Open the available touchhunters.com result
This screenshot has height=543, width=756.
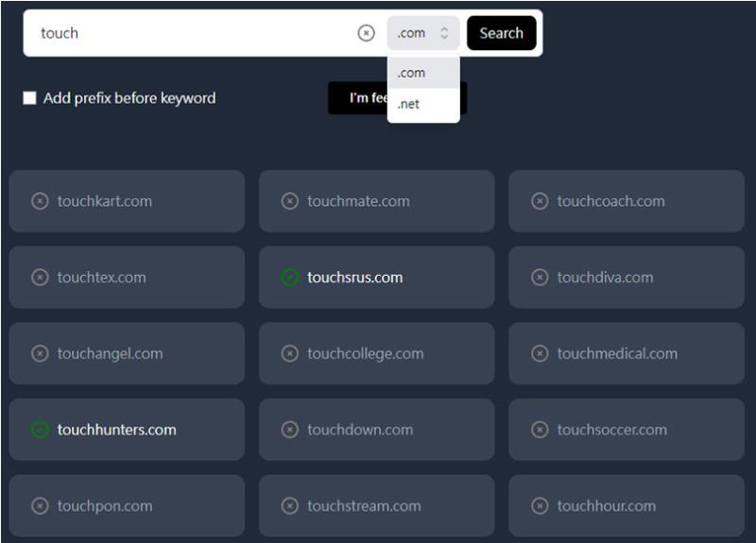(127, 430)
